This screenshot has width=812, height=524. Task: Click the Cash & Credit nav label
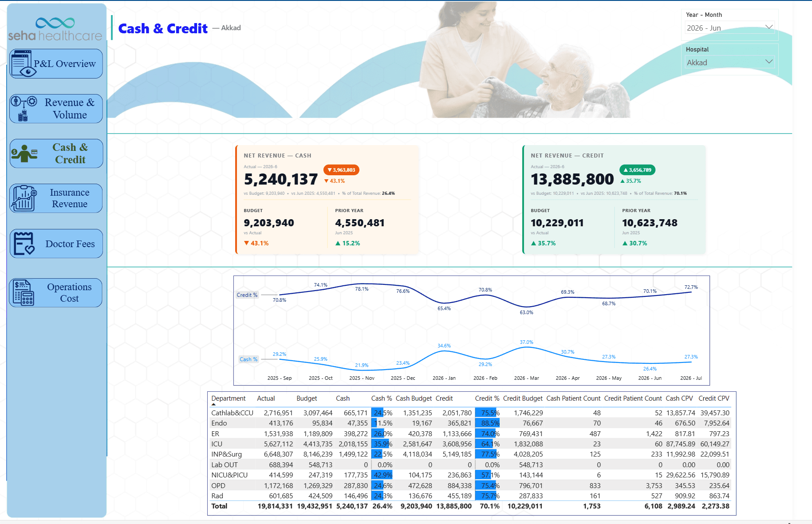(x=70, y=154)
